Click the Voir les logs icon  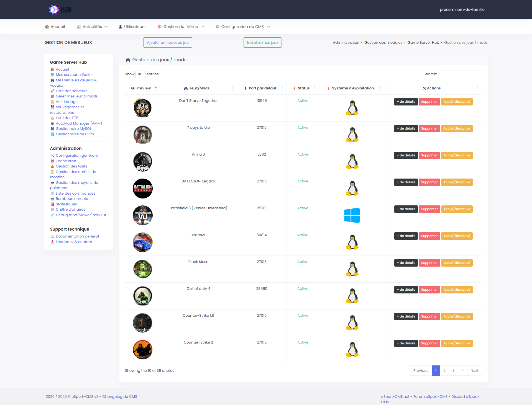(52, 102)
